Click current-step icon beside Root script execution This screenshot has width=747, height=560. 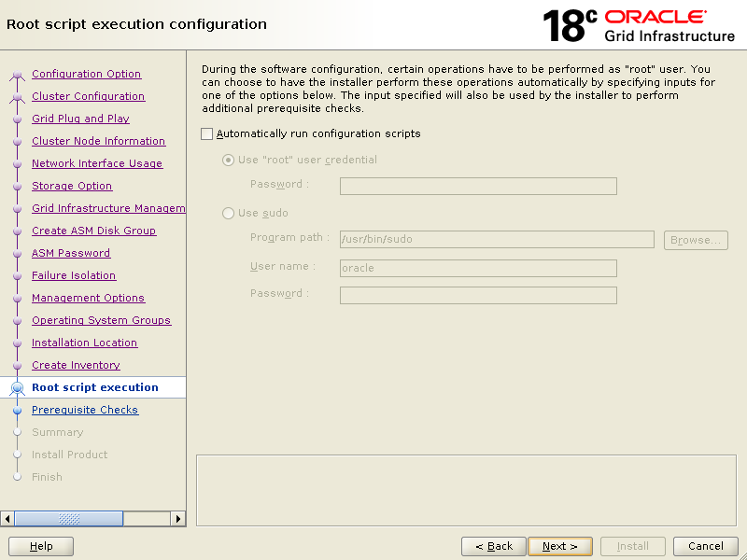tap(17, 388)
